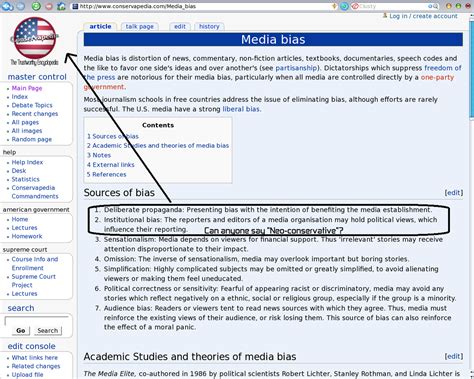
Task: Jump to contents item 3 Notes
Action: 99,155
